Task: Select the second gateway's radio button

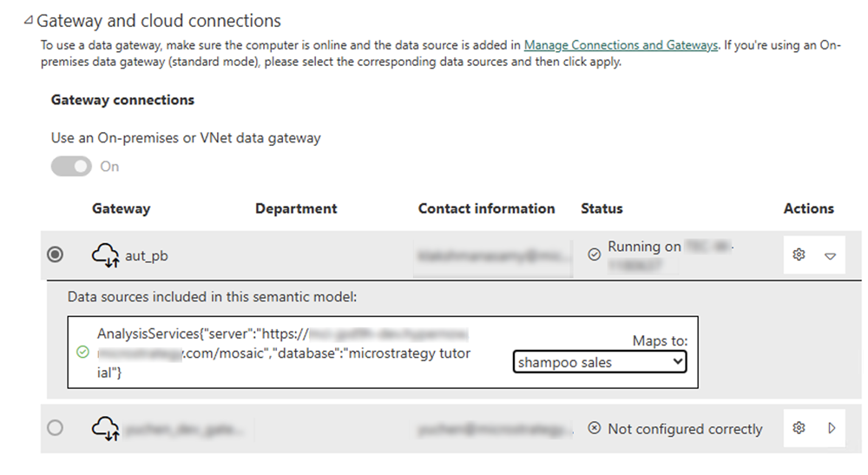Action: tap(56, 427)
